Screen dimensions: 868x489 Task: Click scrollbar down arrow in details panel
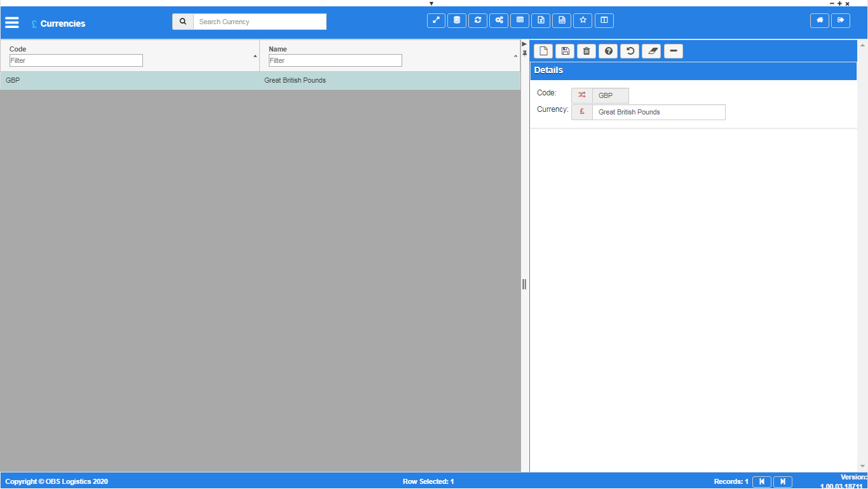[x=862, y=467]
